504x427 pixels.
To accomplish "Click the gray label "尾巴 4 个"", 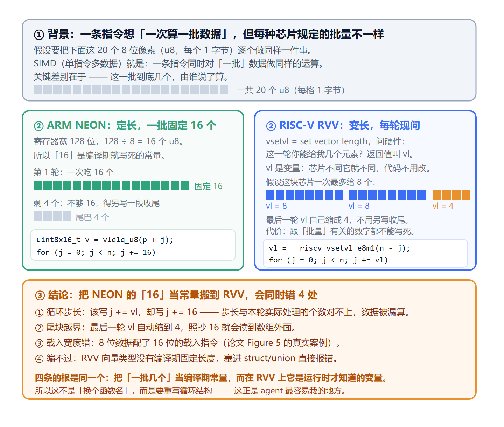I will point(92,217).
